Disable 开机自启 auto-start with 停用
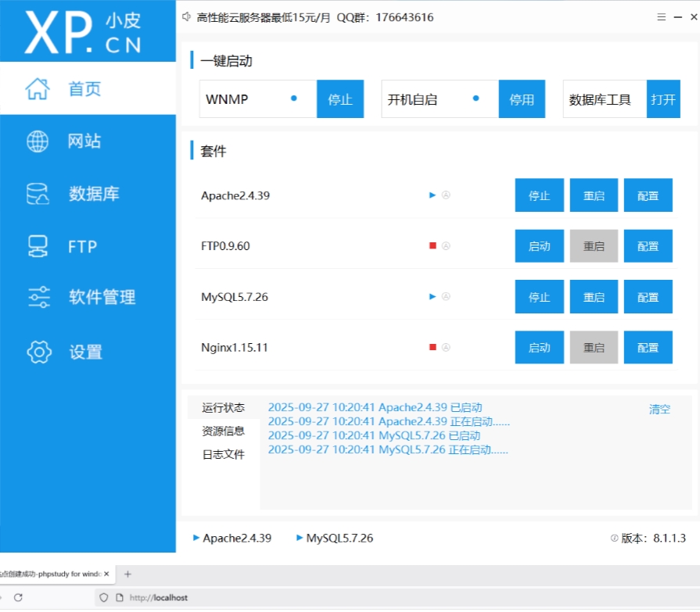 point(522,99)
